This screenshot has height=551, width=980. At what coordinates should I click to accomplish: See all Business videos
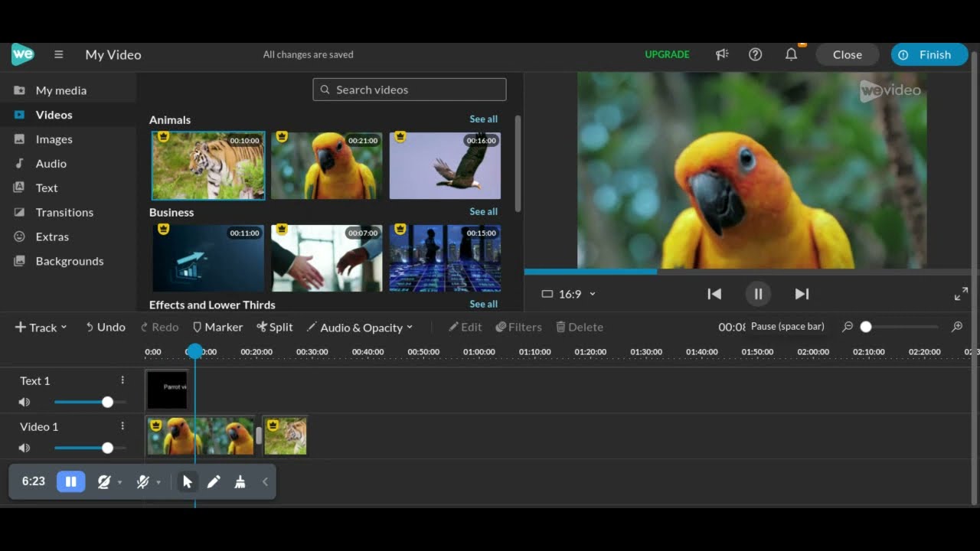tap(483, 211)
